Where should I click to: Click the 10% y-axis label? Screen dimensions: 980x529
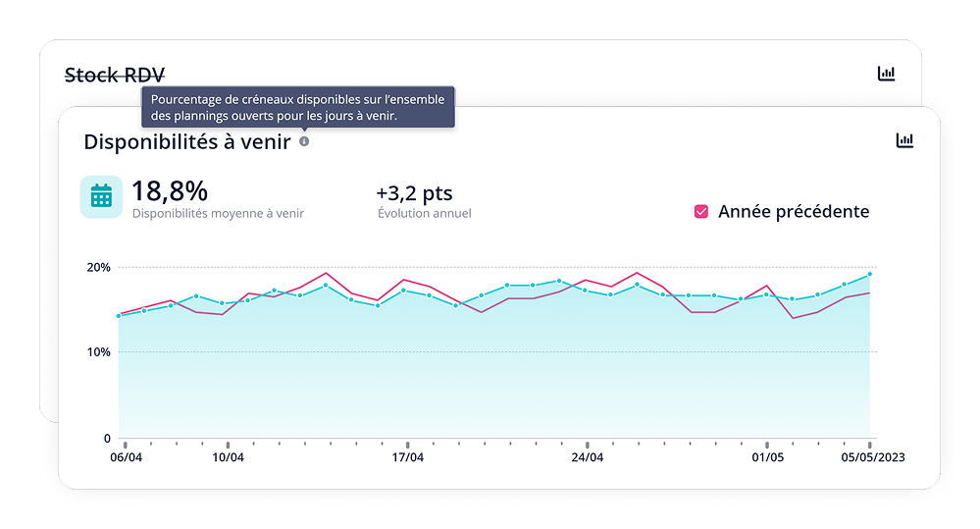[99, 352]
